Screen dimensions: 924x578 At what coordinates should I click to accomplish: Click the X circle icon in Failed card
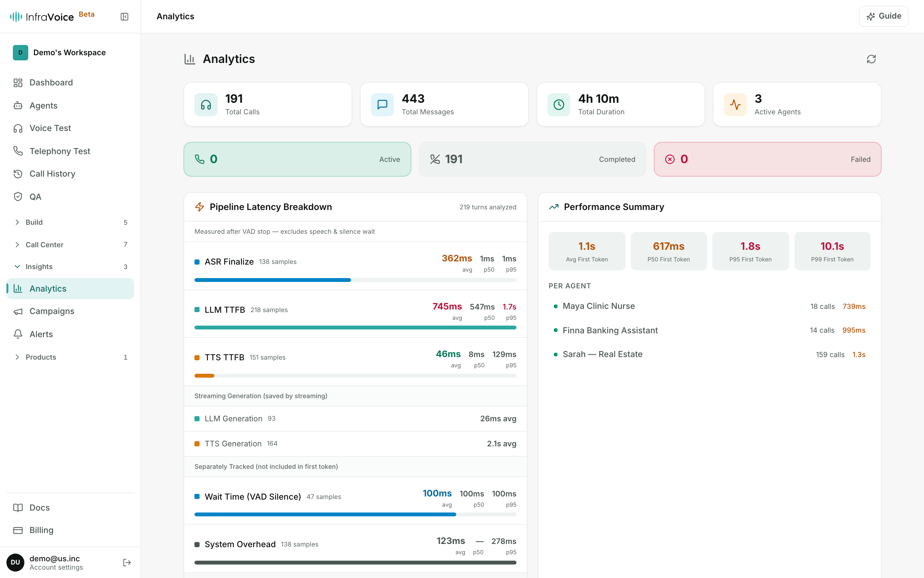(670, 159)
